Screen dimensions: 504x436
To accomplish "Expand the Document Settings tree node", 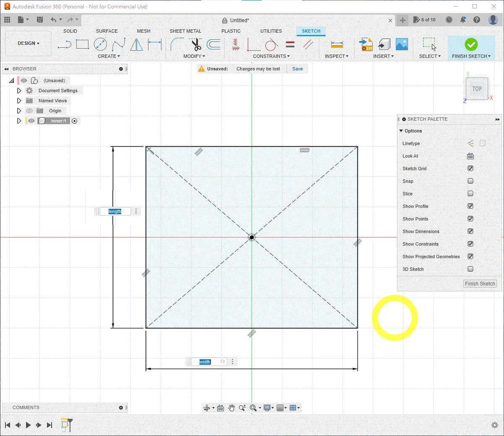I will 19,91.
